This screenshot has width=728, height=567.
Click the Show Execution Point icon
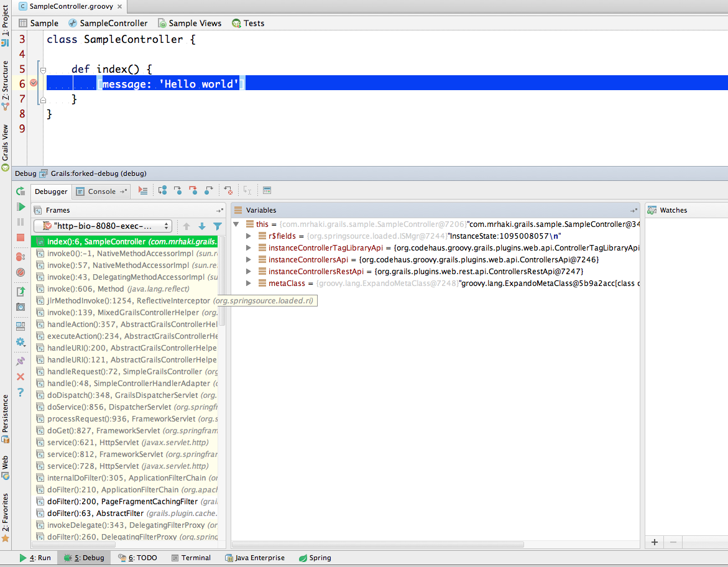[x=143, y=191]
